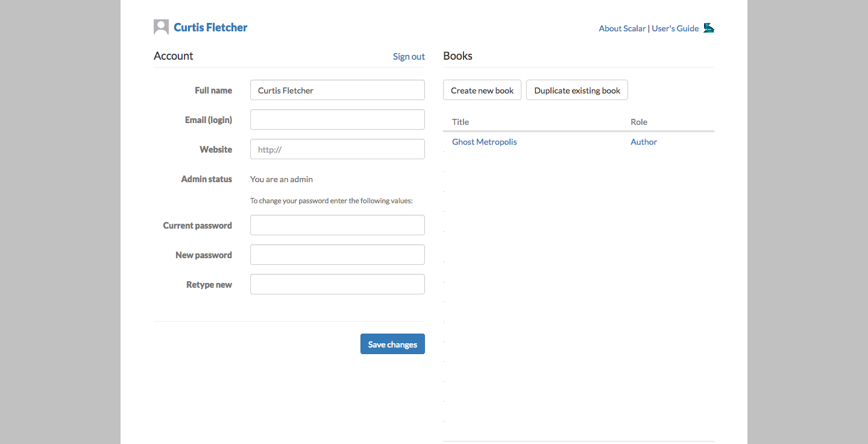Click the Role column header
868x444 pixels.
point(638,122)
